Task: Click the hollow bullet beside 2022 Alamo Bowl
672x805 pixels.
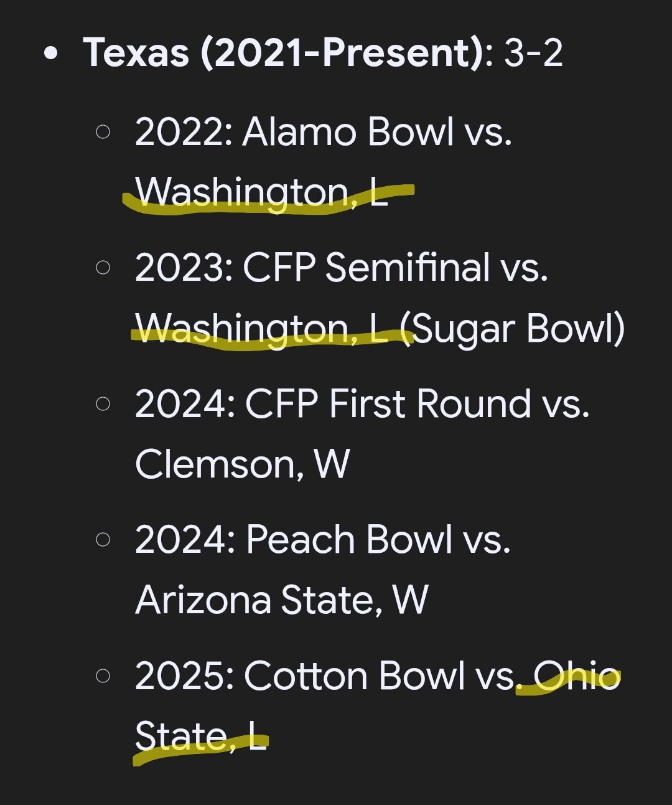Action: (x=103, y=132)
